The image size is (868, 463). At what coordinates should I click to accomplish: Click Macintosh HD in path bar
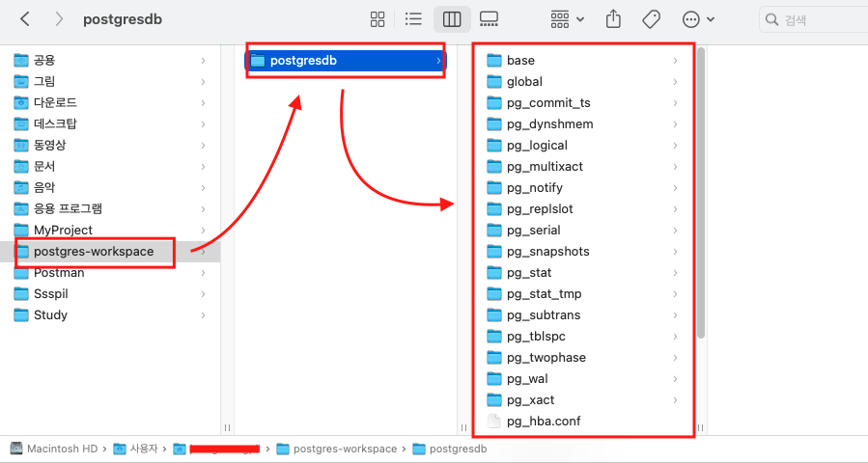click(54, 449)
